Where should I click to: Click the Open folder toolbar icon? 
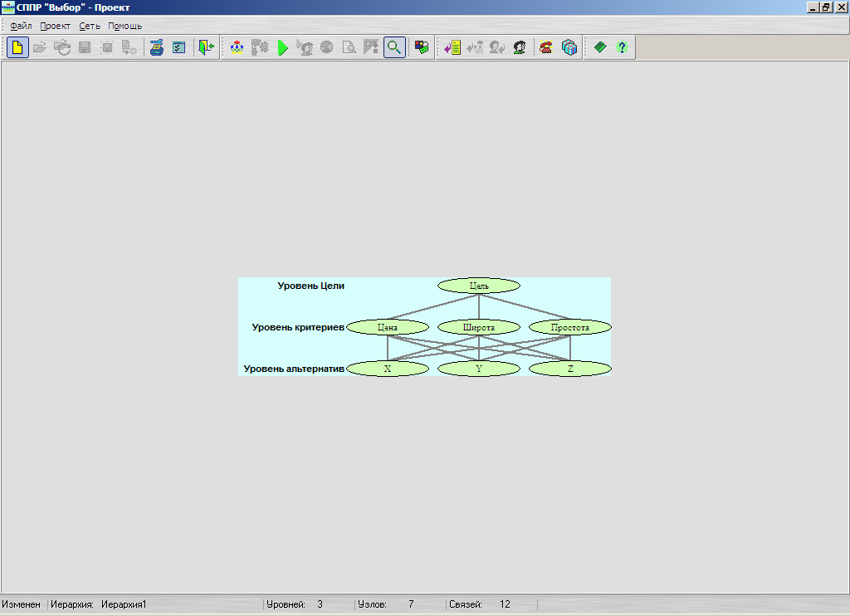pos(40,47)
